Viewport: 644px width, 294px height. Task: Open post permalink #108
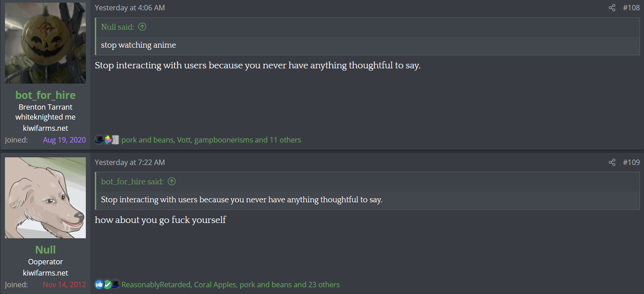(631, 8)
